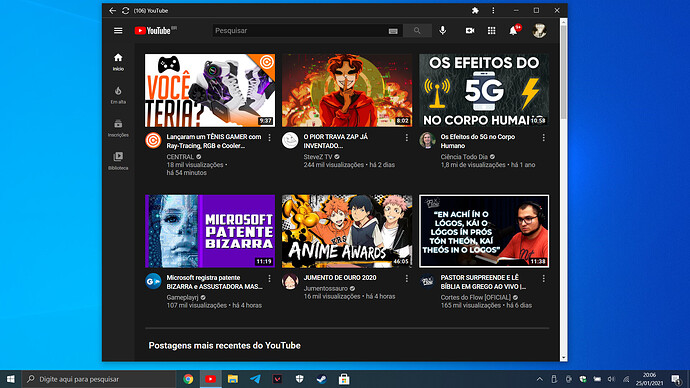
Task: Open Windows action center notifications icon
Action: tap(676, 379)
